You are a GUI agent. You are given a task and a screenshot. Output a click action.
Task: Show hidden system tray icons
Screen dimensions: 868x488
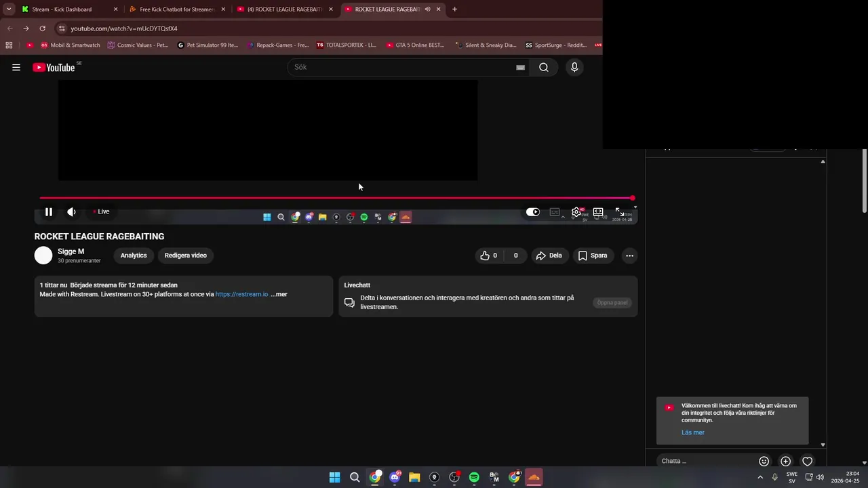[x=760, y=477]
